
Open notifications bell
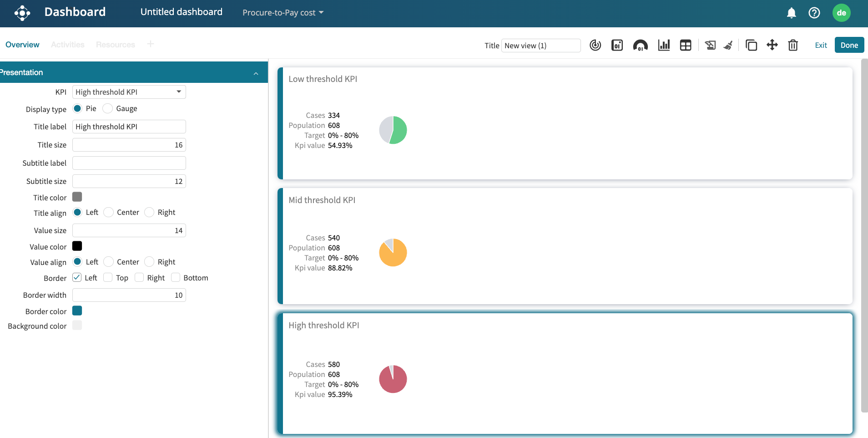[792, 13]
